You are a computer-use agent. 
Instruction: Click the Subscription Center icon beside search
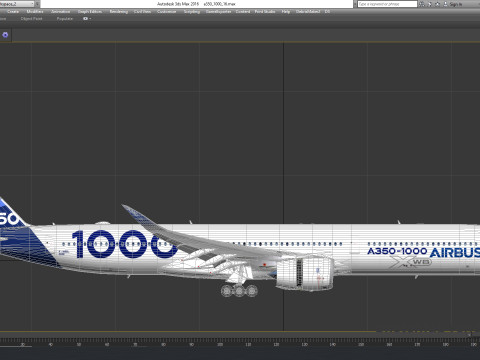(430, 4)
